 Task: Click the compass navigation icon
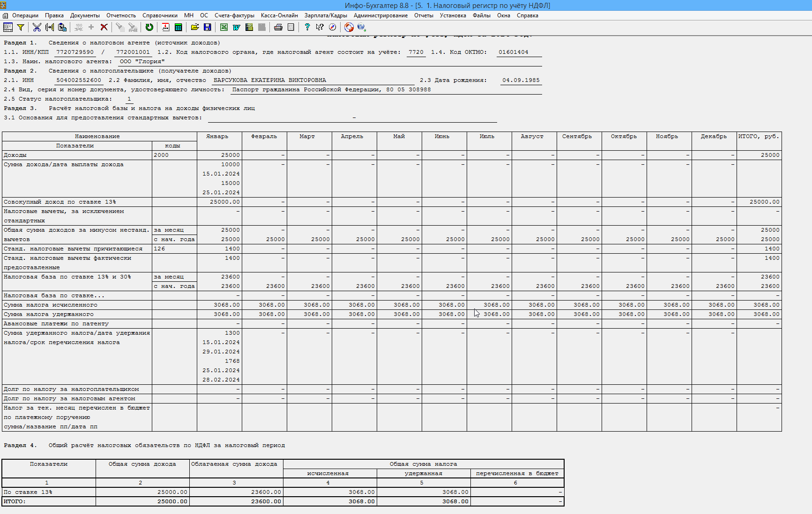coord(333,27)
